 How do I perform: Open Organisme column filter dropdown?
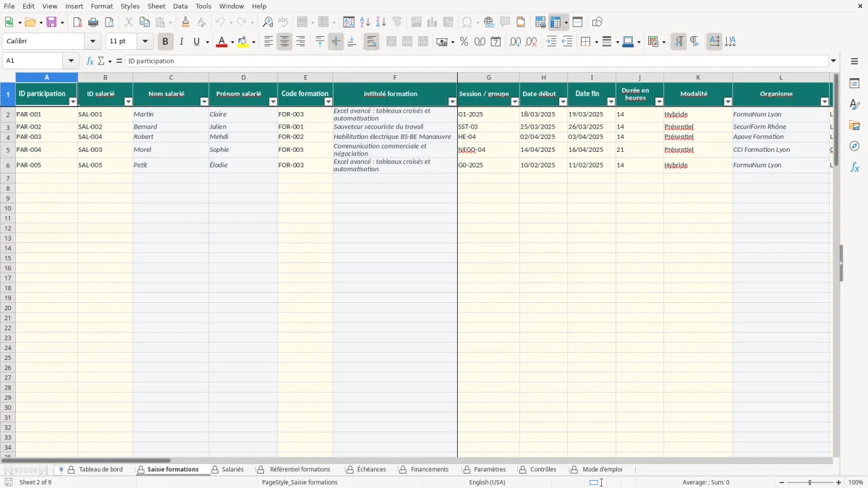pos(825,102)
